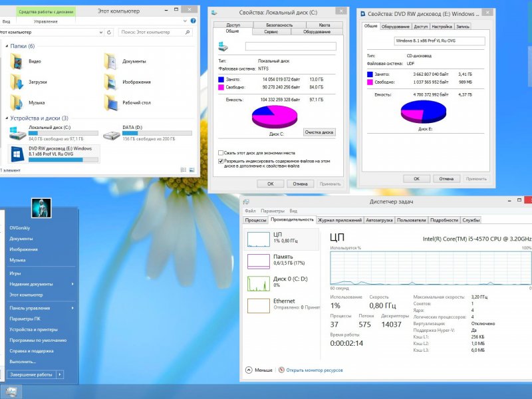Select the Ethernet performance graph thumbnail
532x399 pixels.
point(258,306)
